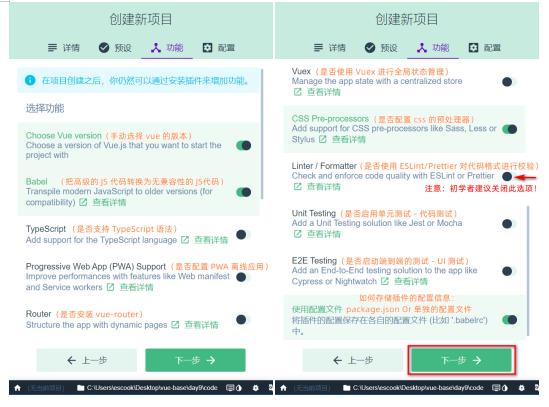Click the highlighted 下一步 button on right
Viewport: 549px width, 407px height.
[461, 360]
